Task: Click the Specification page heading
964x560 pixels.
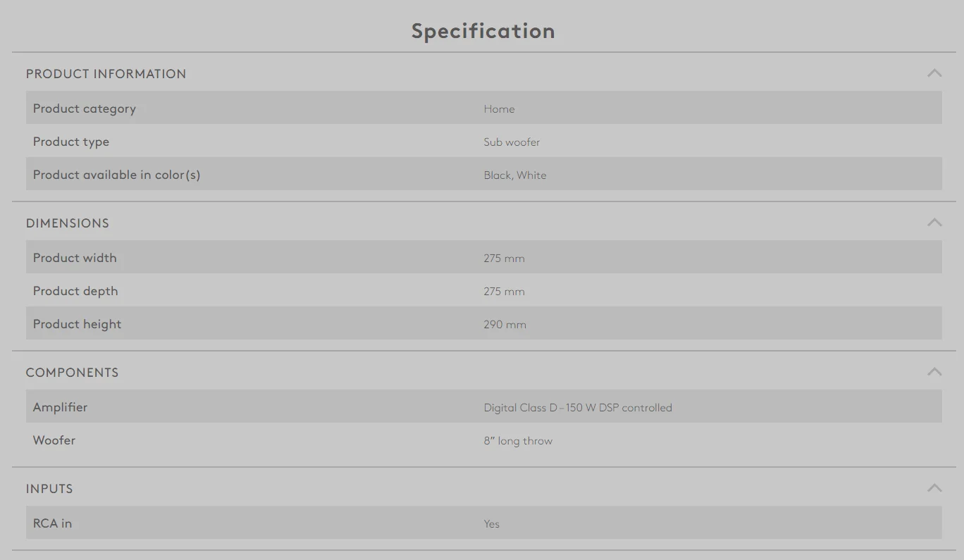Action: [x=483, y=31]
